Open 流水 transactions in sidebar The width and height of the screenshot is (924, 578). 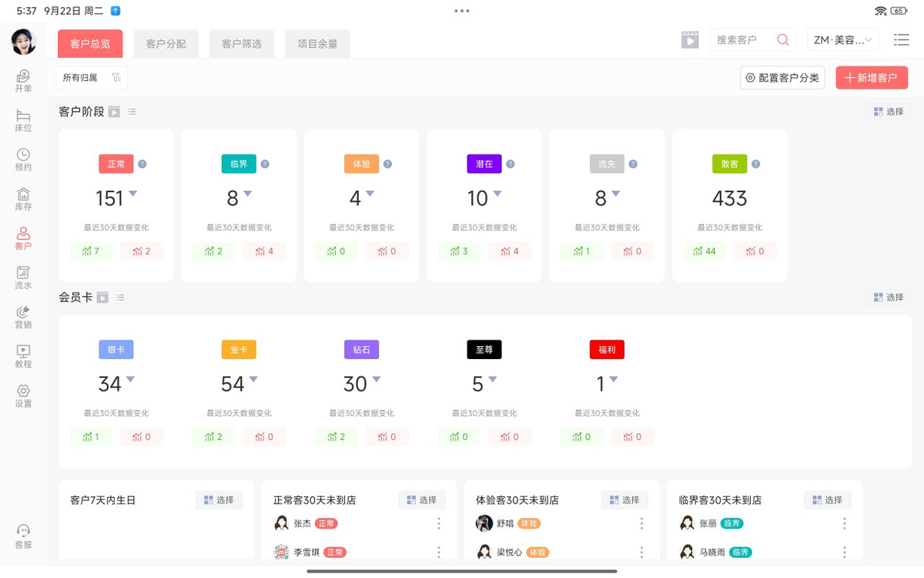(23, 277)
